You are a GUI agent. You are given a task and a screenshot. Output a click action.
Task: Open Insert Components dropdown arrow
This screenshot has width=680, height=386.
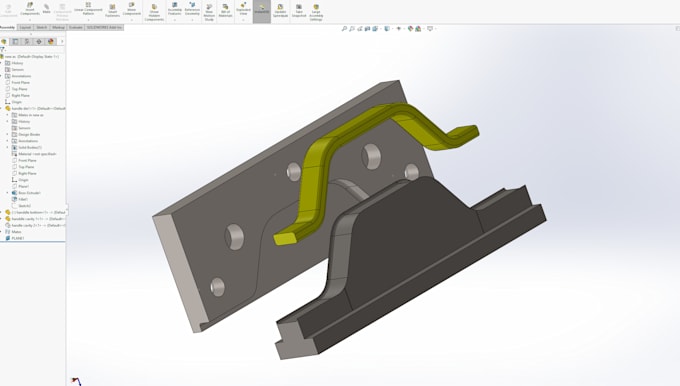pyautogui.click(x=29, y=20)
